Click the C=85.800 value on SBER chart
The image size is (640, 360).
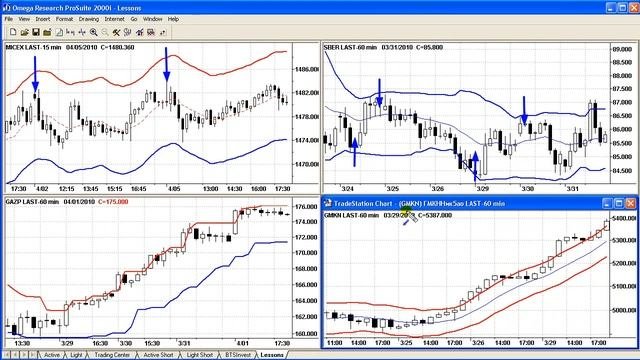click(x=429, y=47)
